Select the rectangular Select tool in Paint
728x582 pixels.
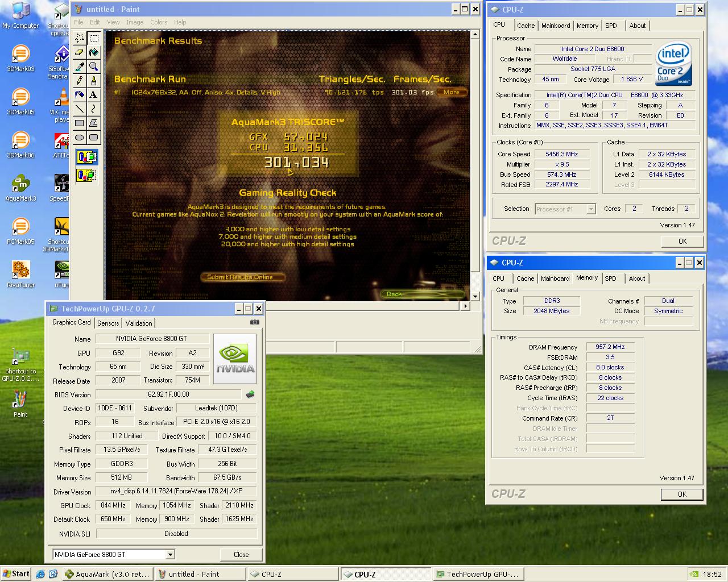(94, 38)
